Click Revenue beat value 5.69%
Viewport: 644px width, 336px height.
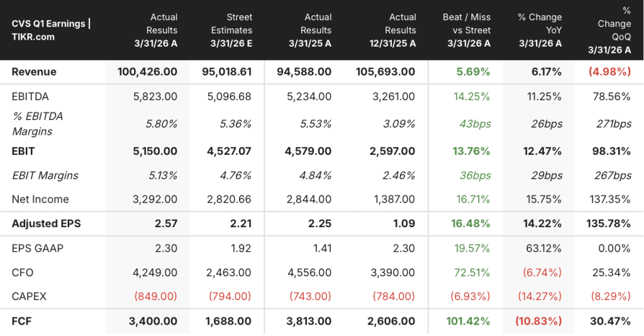pyautogui.click(x=474, y=72)
